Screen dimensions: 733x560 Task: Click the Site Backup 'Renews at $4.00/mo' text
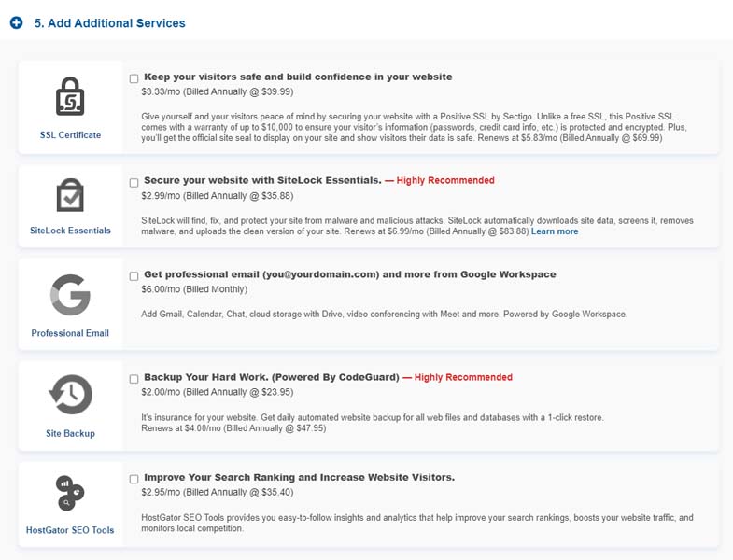coord(233,428)
